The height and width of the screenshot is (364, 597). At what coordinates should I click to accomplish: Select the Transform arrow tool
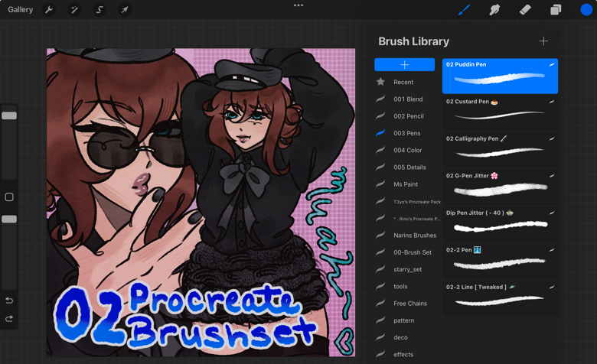click(125, 9)
